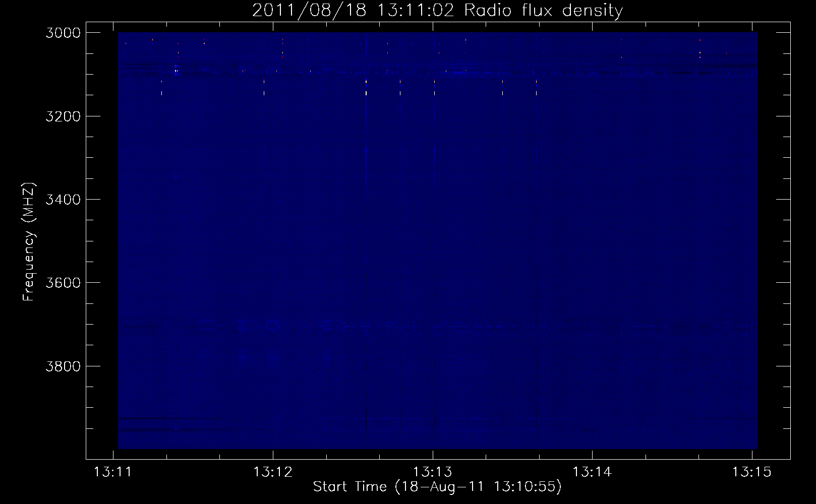Click the 13:15 time axis label
This screenshot has width=816, height=504.
point(752,472)
